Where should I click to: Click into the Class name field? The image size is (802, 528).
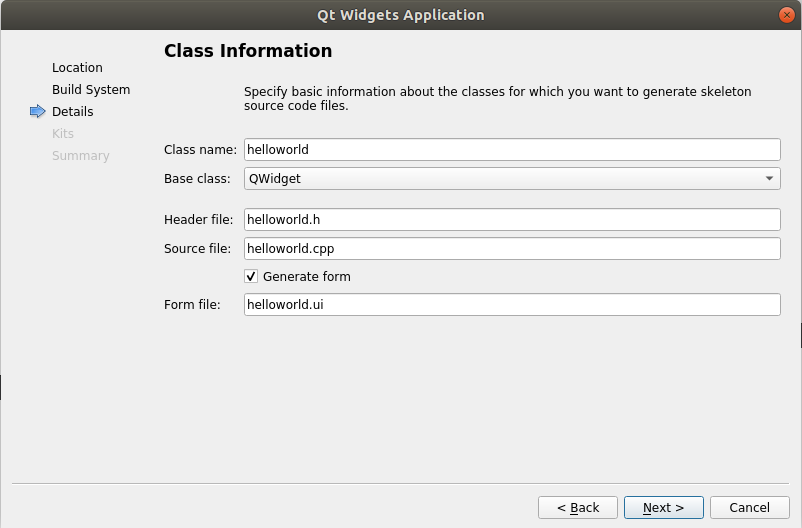(511, 149)
